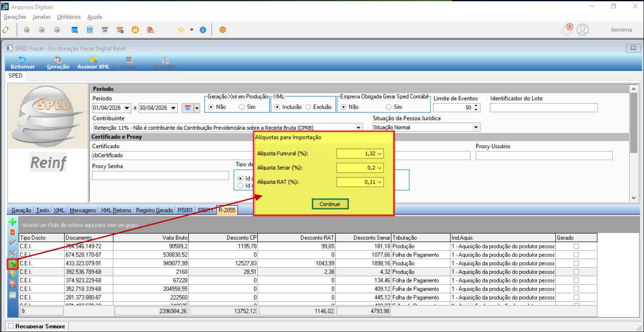Click the red grid with magnifier icon
Viewport: 644px width, 332px height.
coord(151,30)
